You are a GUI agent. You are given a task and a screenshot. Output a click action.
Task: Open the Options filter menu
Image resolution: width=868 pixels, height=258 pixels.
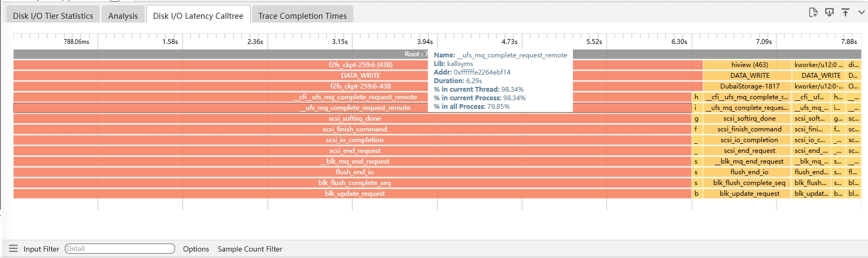pyautogui.click(x=196, y=249)
